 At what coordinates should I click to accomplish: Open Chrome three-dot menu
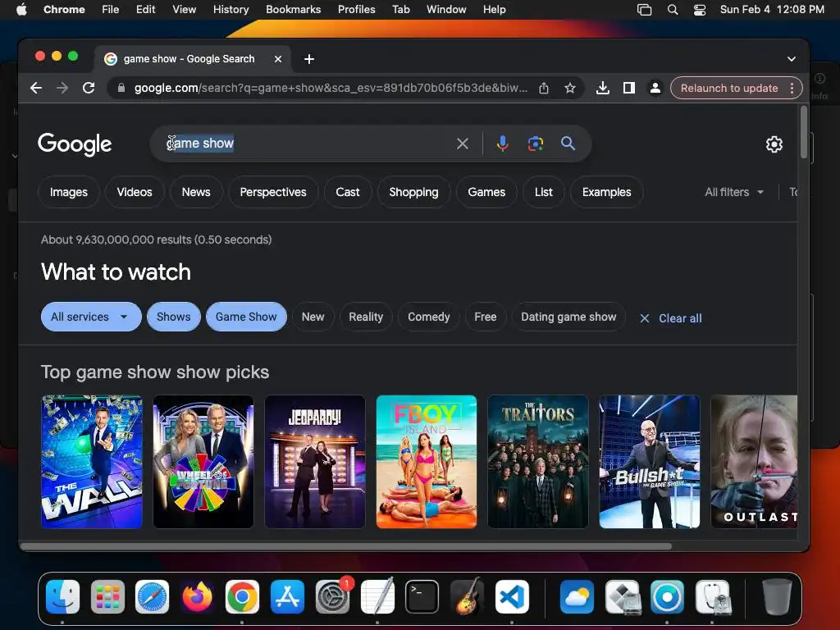(792, 88)
